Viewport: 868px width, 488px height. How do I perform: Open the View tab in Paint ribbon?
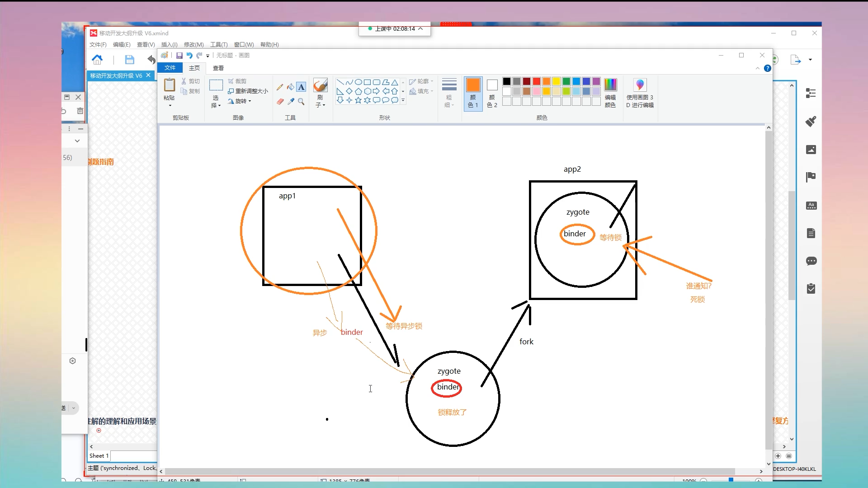[218, 68]
